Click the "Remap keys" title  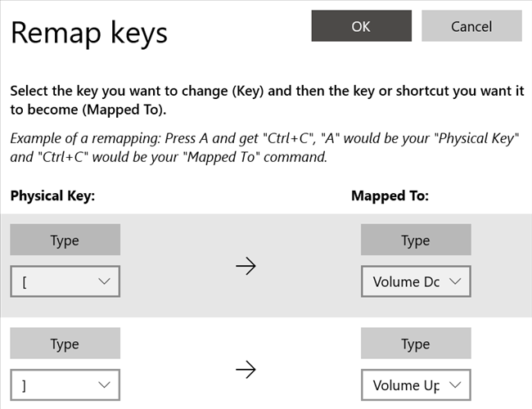(88, 33)
